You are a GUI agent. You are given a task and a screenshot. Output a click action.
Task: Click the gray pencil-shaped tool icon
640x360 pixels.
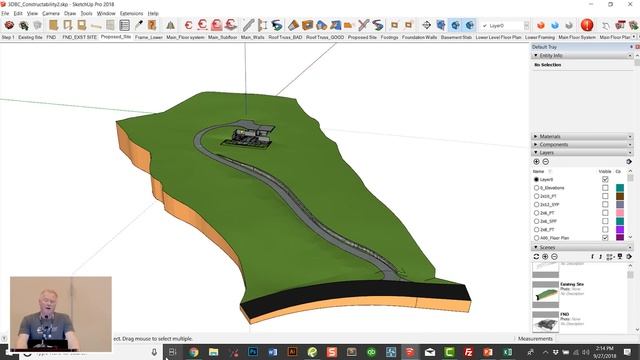(x=248, y=25)
